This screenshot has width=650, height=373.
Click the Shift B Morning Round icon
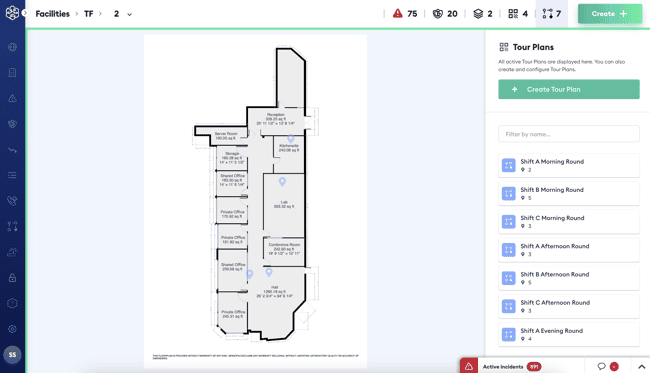[509, 194]
